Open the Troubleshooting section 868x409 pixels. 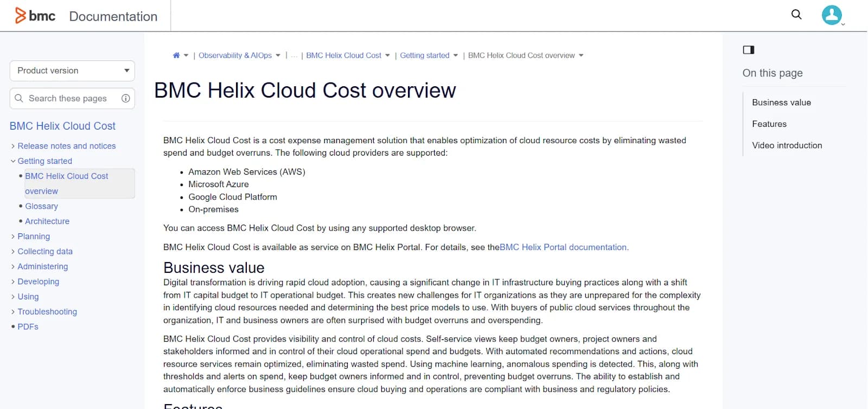pos(47,312)
